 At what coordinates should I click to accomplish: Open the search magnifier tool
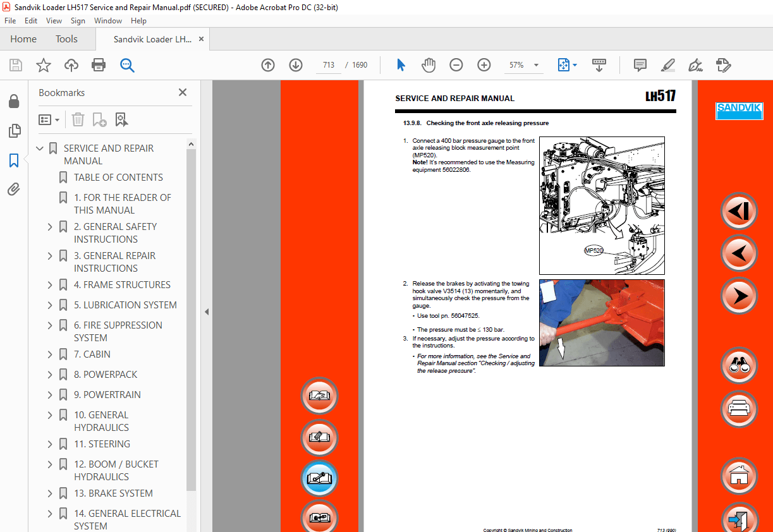click(127, 64)
